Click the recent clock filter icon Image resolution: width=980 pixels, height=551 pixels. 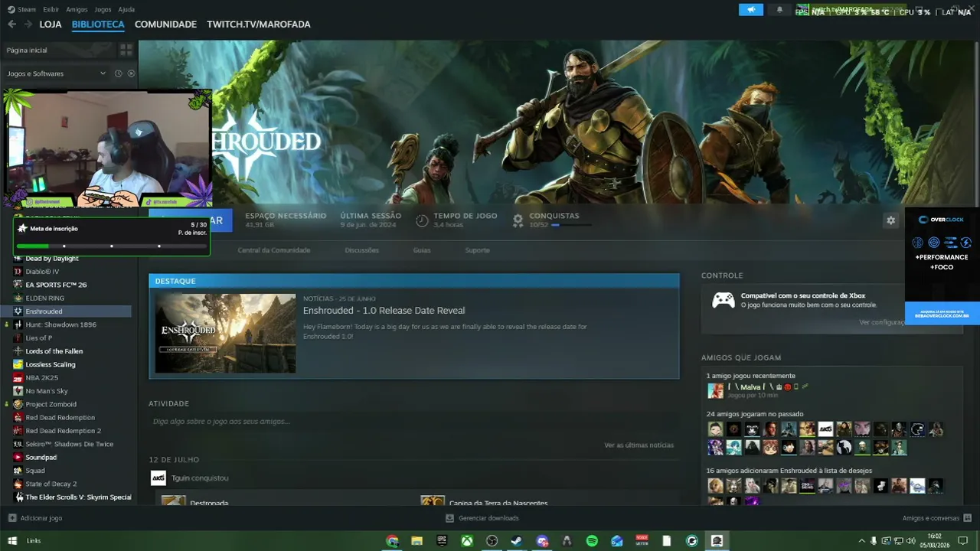pyautogui.click(x=118, y=73)
